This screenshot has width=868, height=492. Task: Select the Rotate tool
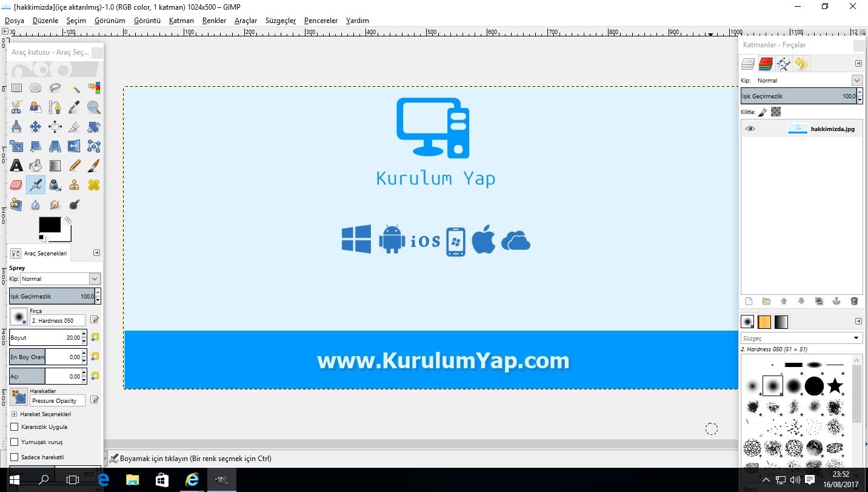pos(94,127)
